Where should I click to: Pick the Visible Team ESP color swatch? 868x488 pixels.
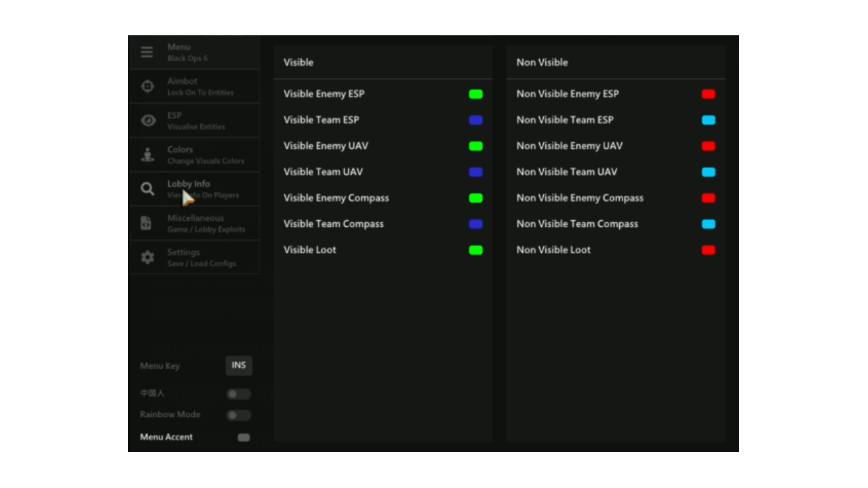tap(476, 120)
